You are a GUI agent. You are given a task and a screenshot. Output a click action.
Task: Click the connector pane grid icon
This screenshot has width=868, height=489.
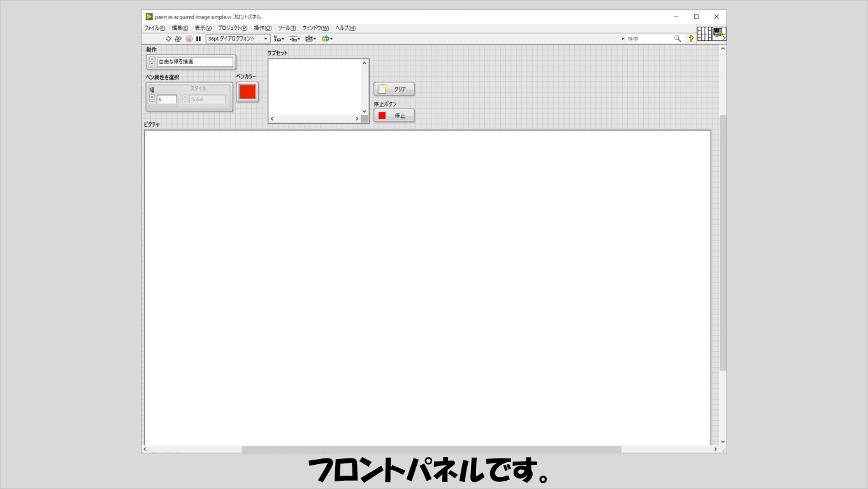click(704, 34)
